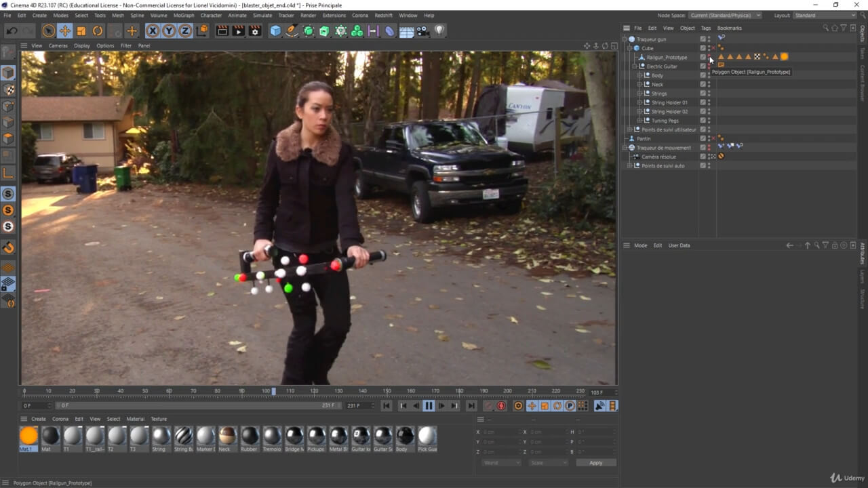
Task: Click the Cube primitive icon
Action: pyautogui.click(x=275, y=30)
